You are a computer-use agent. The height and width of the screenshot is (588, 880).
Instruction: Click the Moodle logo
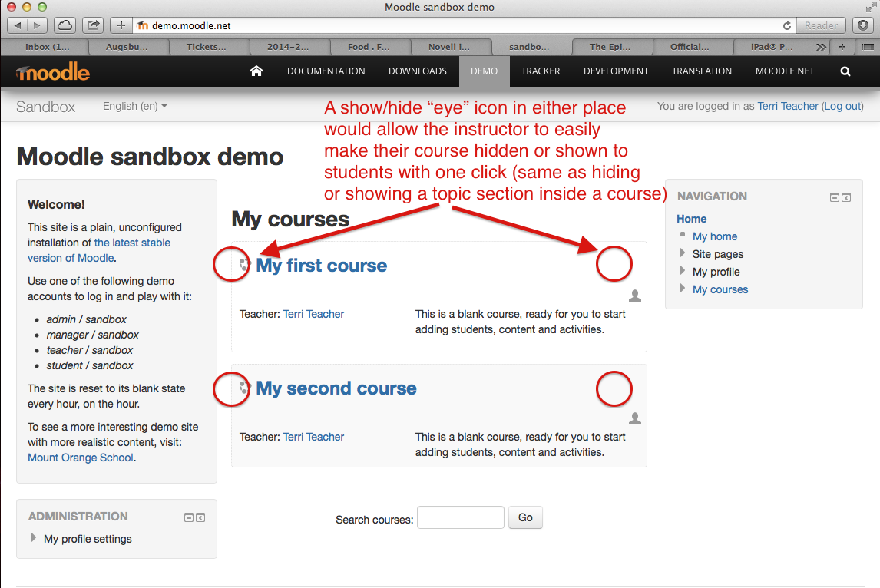point(53,72)
